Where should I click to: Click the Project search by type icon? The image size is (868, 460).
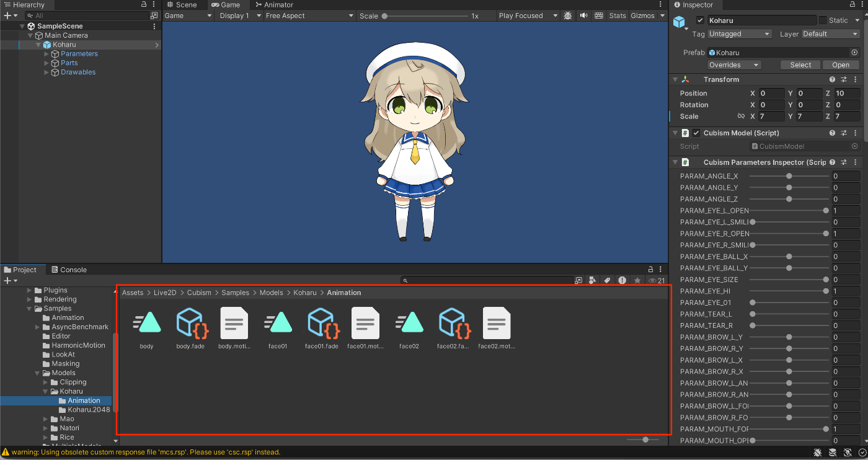(x=592, y=280)
